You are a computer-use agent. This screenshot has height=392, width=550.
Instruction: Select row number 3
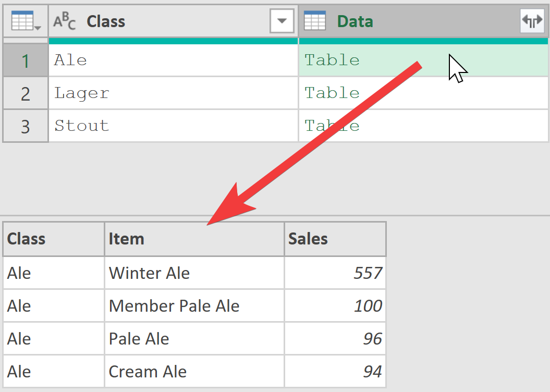(x=26, y=126)
